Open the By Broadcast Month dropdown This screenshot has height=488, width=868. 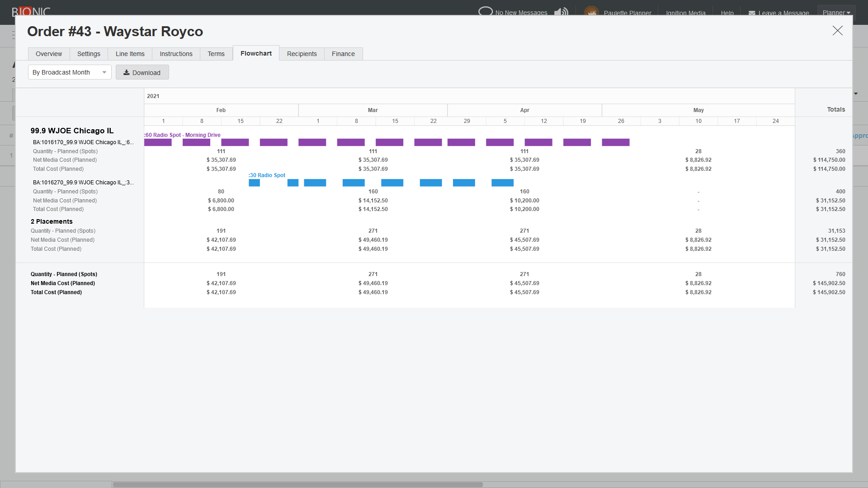click(70, 72)
